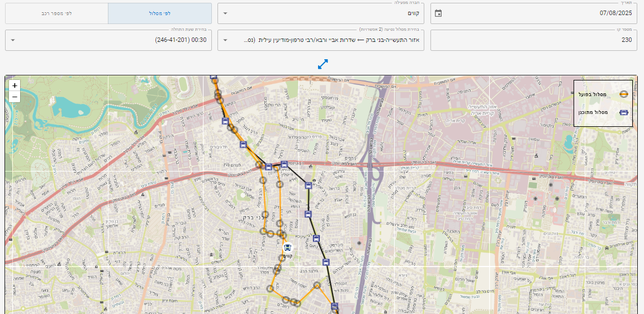Click the התנופה street label
The height and width of the screenshot is (314, 644).
(x=465, y=92)
